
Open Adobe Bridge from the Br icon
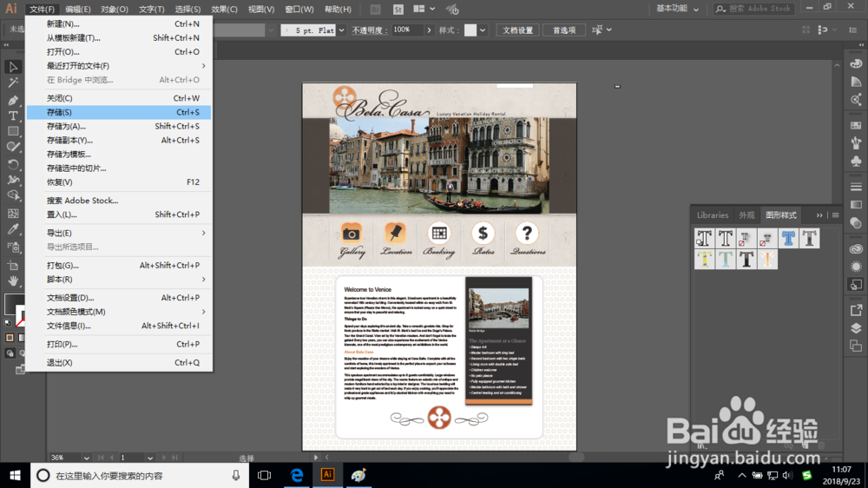click(375, 10)
